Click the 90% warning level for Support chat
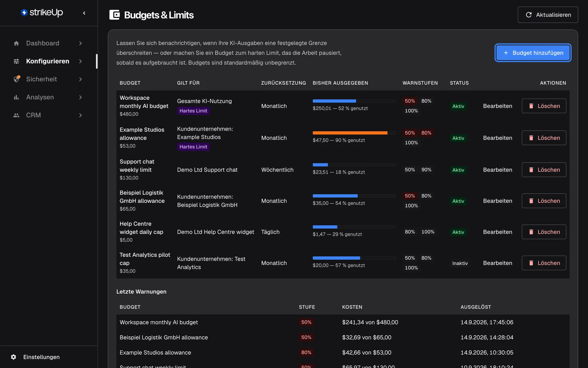588x368 pixels. coord(426,170)
